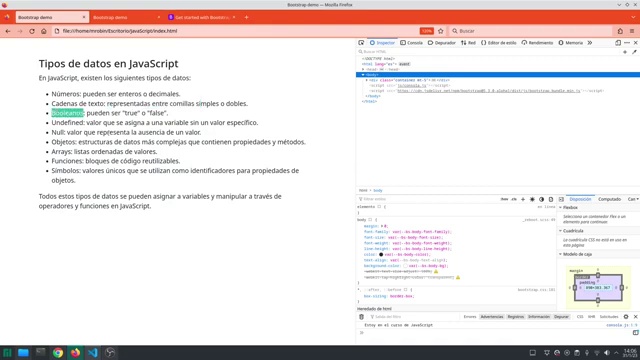The image size is (640, 360).
Task: Expand the head element node
Action: click(363, 69)
